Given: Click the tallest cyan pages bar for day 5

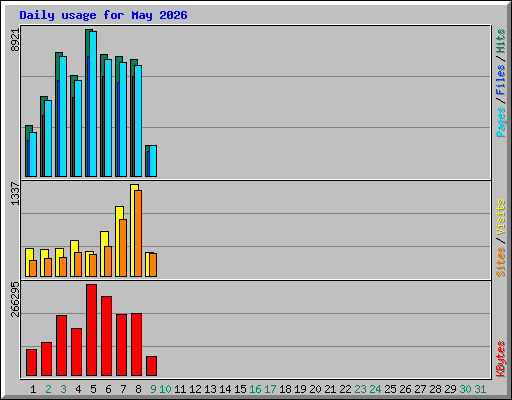Looking at the screenshot, I should pos(93,104).
